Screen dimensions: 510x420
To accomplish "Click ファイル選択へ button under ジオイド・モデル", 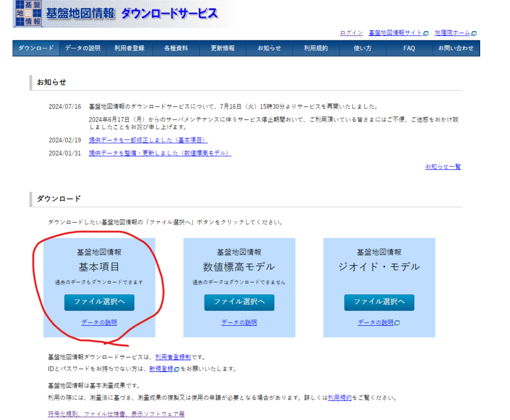I will point(379,302).
